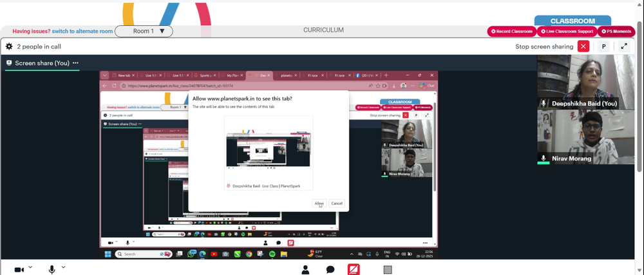Switch to the New tab browser tab
This screenshot has width=644, height=275.
click(124, 75)
